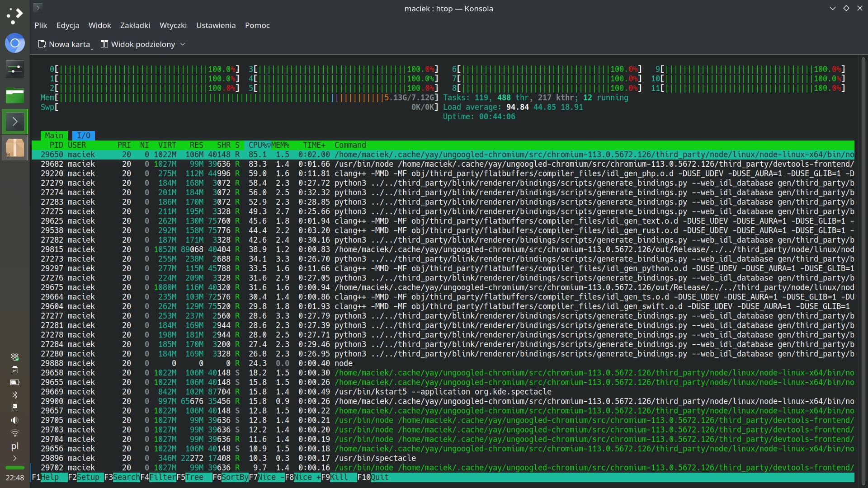
Task: Click F7 Nice - in htop footer
Action: 267,477
